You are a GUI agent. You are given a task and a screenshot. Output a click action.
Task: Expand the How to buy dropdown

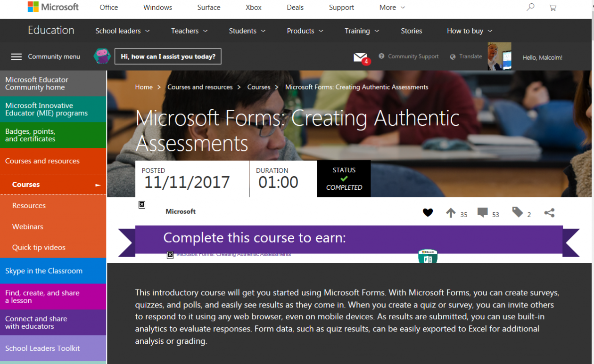pos(470,31)
